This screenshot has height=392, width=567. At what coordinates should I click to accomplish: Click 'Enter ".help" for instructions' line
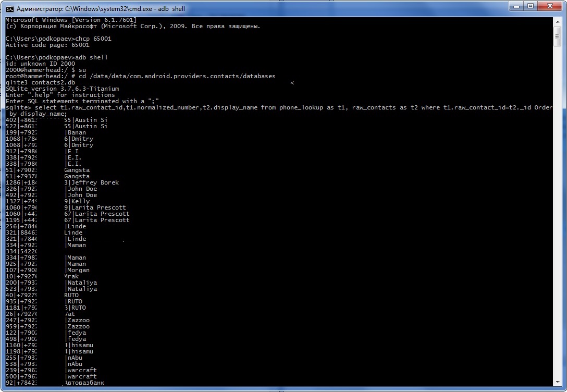60,95
